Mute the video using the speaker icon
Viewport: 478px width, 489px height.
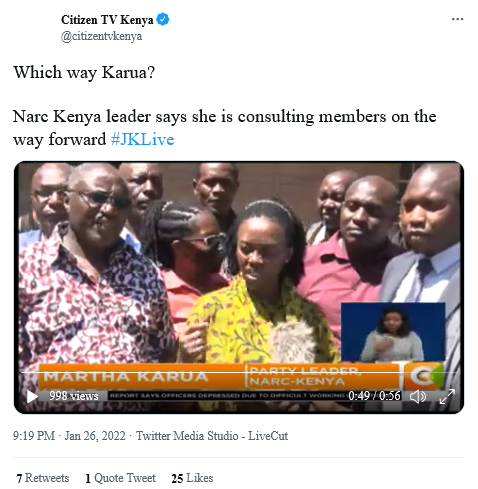pyautogui.click(x=418, y=396)
